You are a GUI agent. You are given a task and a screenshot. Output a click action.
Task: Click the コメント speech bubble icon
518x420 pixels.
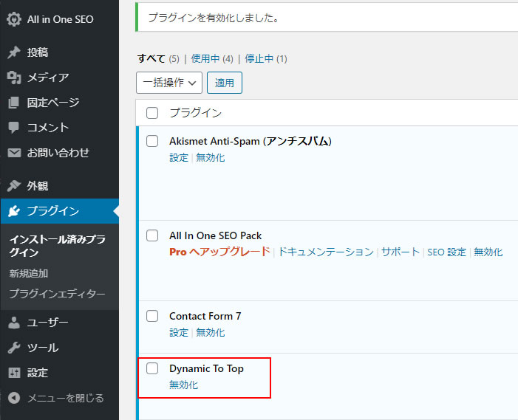pyautogui.click(x=14, y=128)
